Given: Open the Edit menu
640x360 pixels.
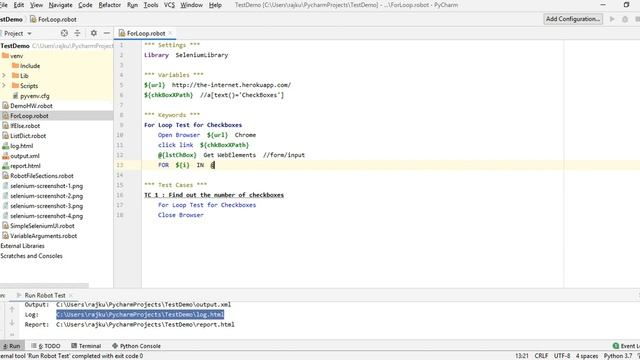Looking at the screenshot, I should [x=19, y=5].
